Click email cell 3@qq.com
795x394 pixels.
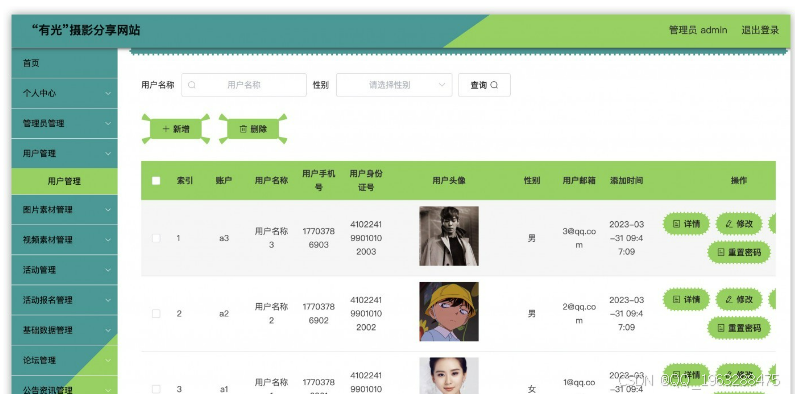(x=579, y=238)
